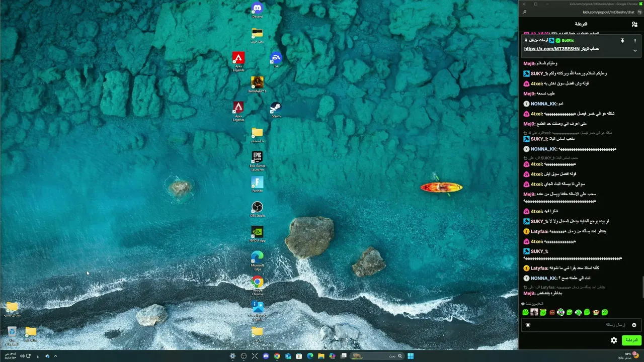Focus the send message input field
The image size is (644, 362).
(x=581, y=325)
